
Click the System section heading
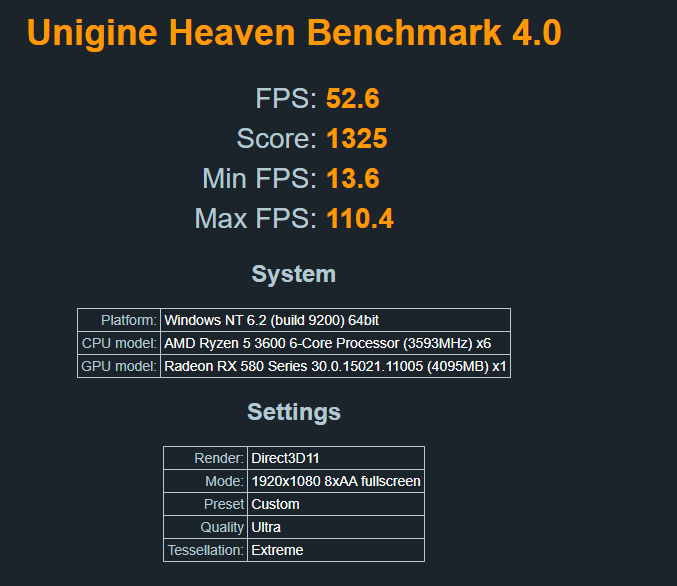coord(294,274)
